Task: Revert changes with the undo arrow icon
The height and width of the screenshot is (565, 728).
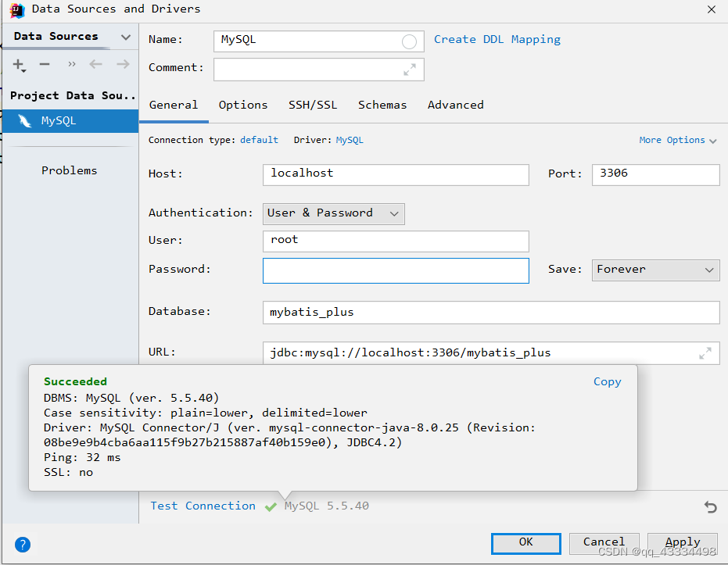Action: pyautogui.click(x=710, y=506)
